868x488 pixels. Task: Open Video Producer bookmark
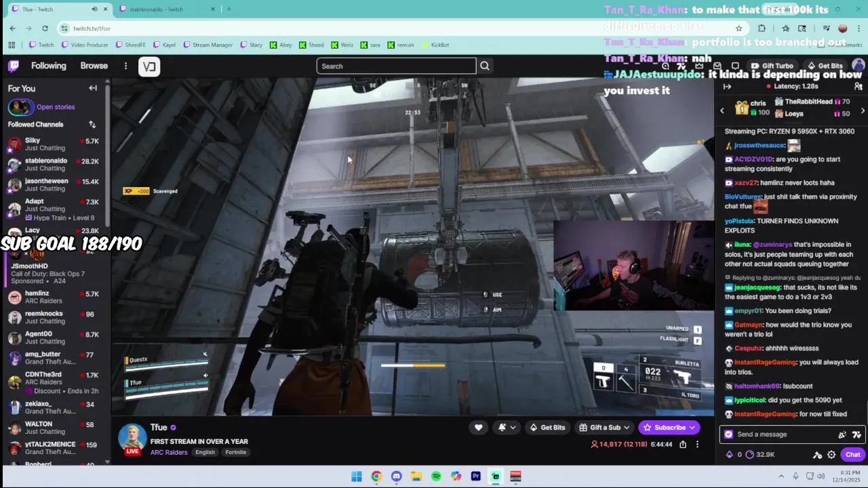(x=85, y=45)
